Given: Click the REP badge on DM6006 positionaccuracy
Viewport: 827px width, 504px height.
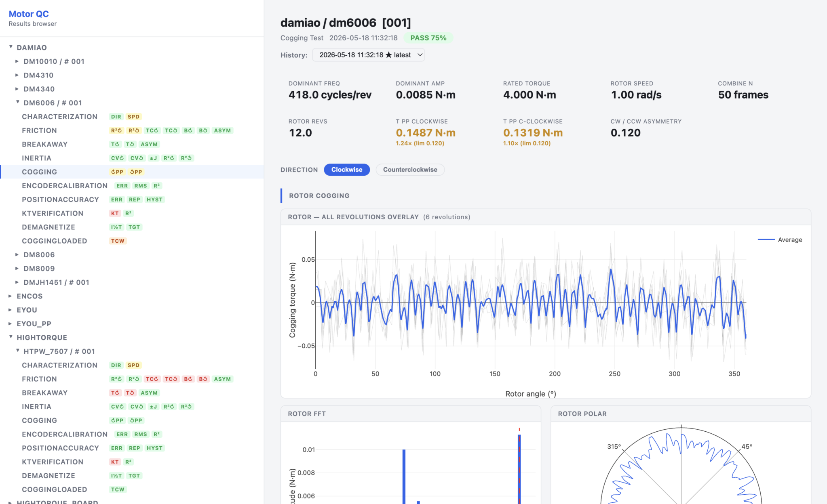Looking at the screenshot, I should click(x=134, y=199).
